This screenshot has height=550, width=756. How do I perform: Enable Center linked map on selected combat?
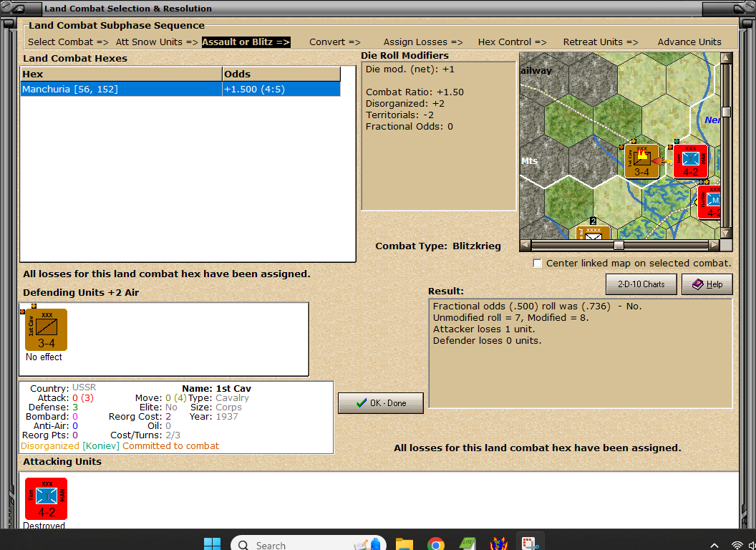(538, 264)
